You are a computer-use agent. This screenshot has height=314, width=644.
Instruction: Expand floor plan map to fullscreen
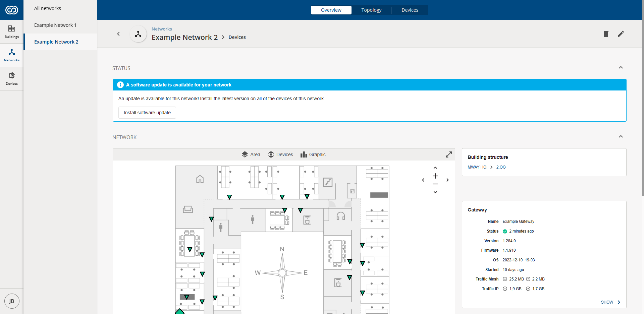(448, 154)
